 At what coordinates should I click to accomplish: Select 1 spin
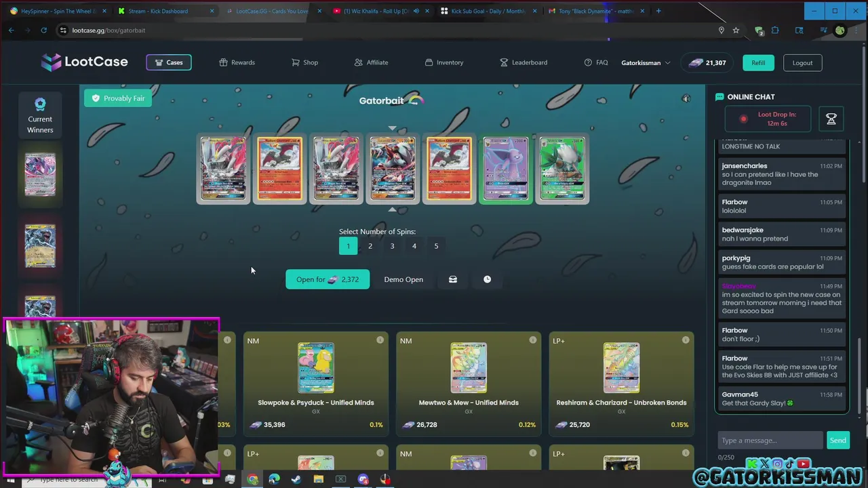pyautogui.click(x=348, y=246)
